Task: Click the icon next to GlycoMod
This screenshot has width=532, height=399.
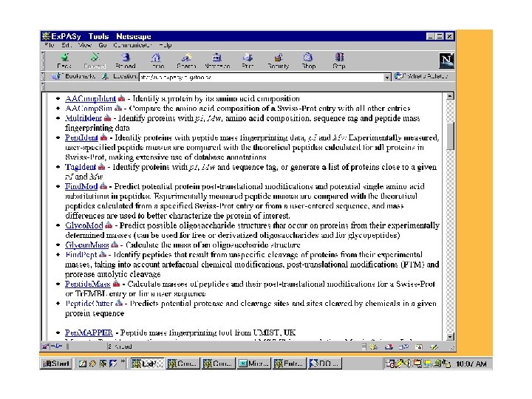Action: click(x=109, y=225)
